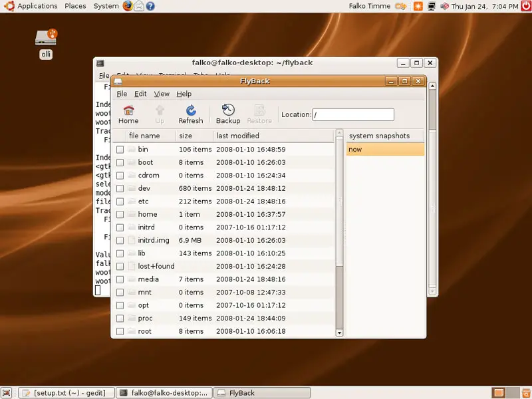Click the initrd folder name
This screenshot has width=532, height=399.
click(x=146, y=227)
